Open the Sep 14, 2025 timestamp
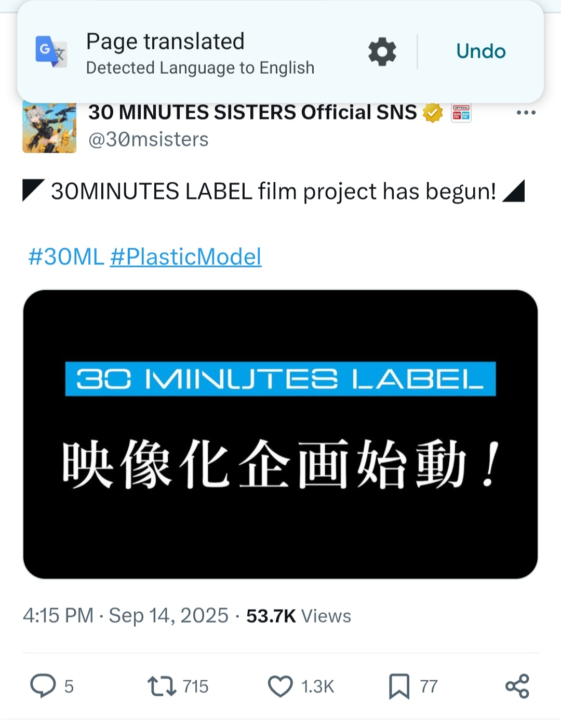The image size is (561, 728). [x=168, y=616]
